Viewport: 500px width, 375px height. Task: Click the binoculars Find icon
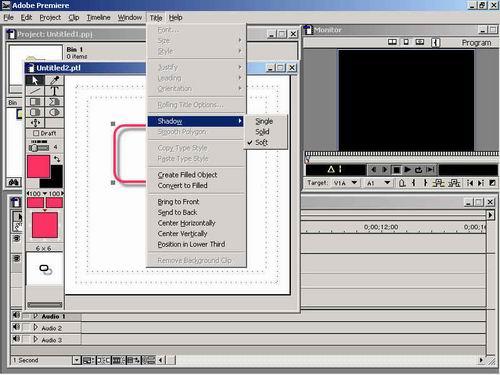pos(14,182)
